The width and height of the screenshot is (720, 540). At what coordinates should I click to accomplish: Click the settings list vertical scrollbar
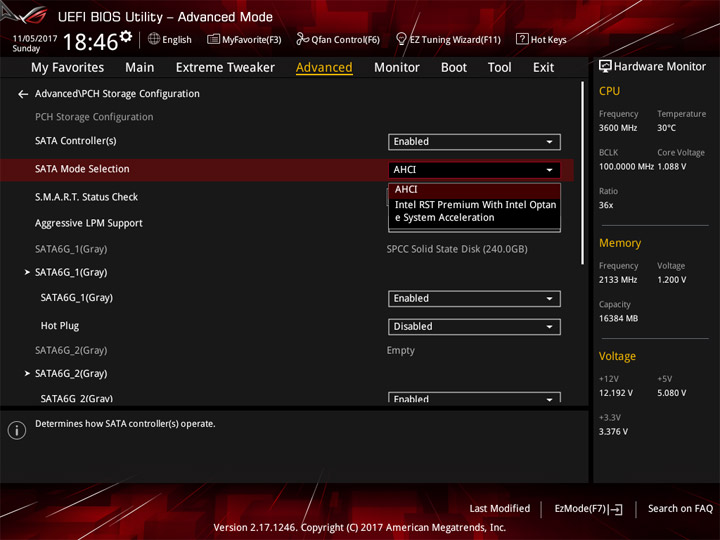[582, 173]
